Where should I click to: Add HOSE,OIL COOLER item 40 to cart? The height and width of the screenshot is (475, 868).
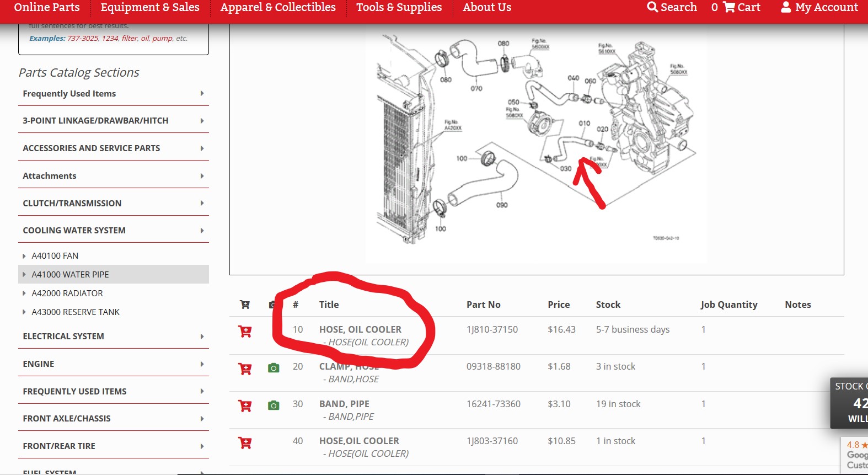245,442
